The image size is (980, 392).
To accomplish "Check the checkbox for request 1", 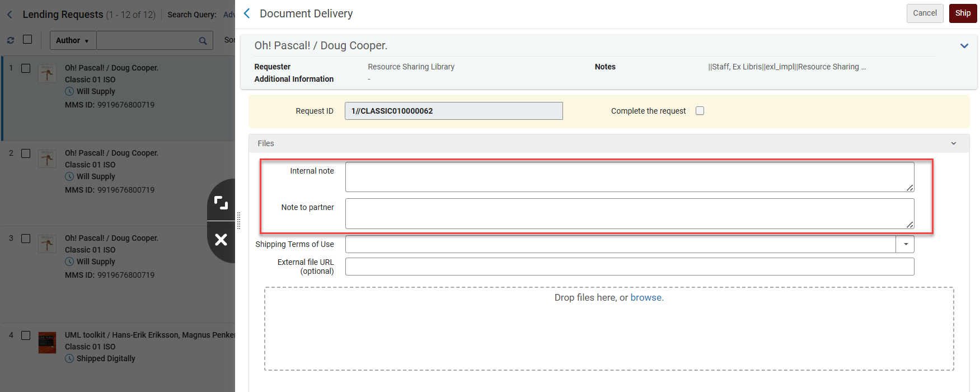I will pyautogui.click(x=26, y=68).
